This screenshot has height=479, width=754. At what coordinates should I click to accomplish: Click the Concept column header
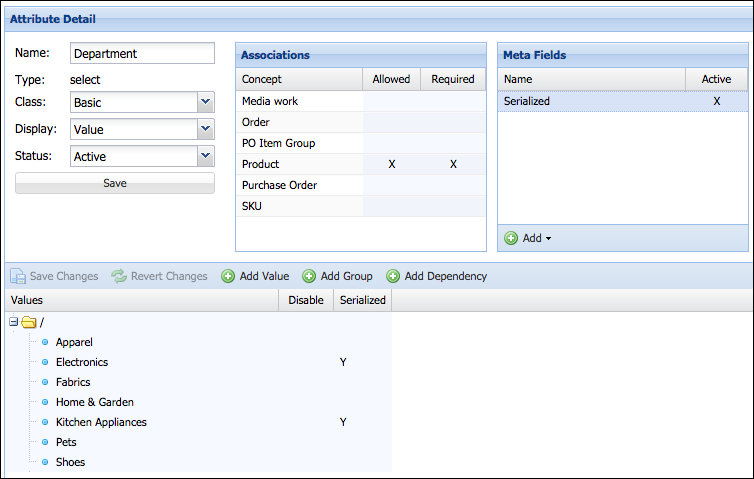pos(299,79)
